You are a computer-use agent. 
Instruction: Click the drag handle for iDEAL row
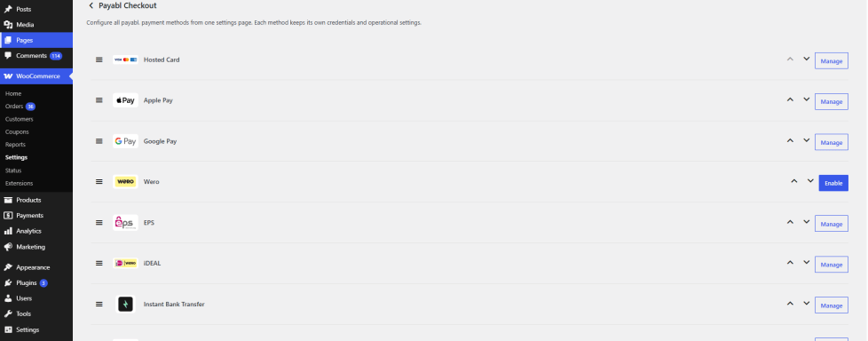(x=99, y=264)
